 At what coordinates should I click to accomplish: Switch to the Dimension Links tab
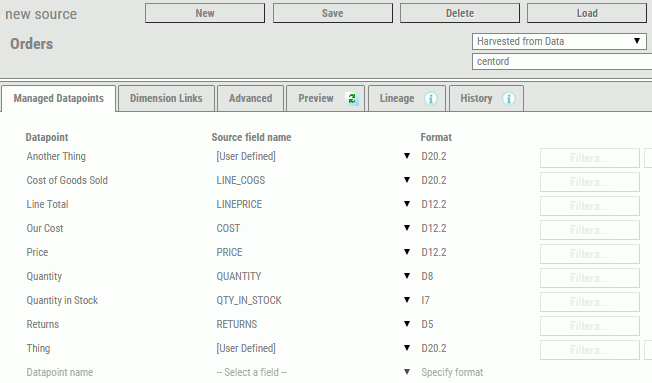(x=166, y=99)
